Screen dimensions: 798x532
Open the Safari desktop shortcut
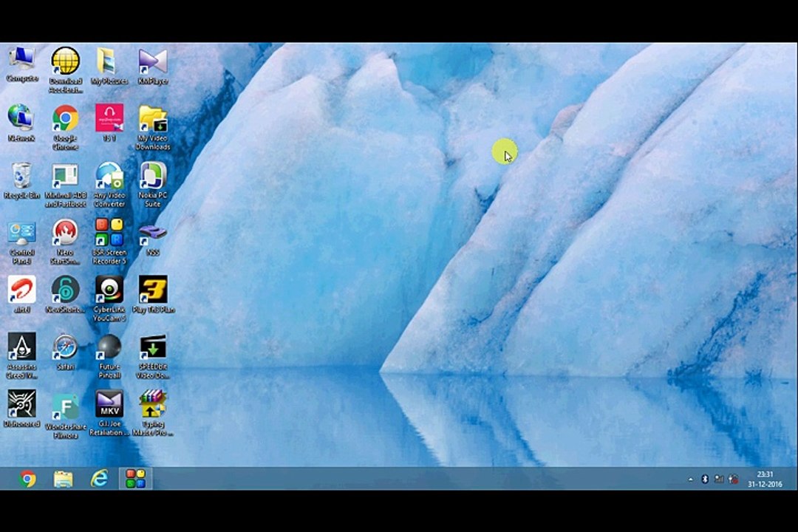[x=65, y=352]
